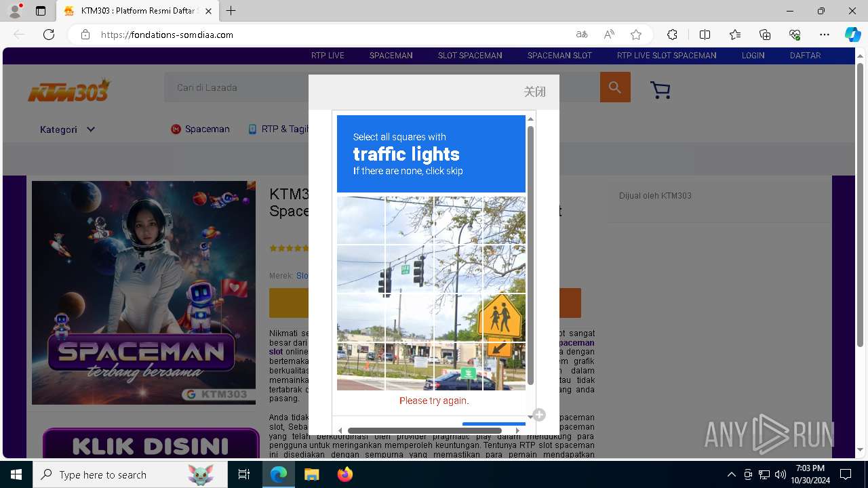Select captcha square with white street lamp
The image size is (868, 488).
(x=458, y=220)
